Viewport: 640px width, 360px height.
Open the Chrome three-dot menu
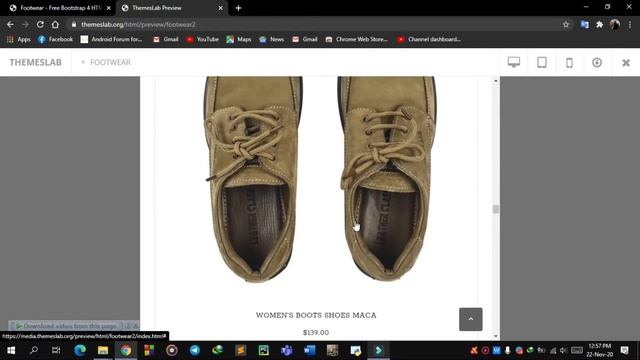click(630, 24)
